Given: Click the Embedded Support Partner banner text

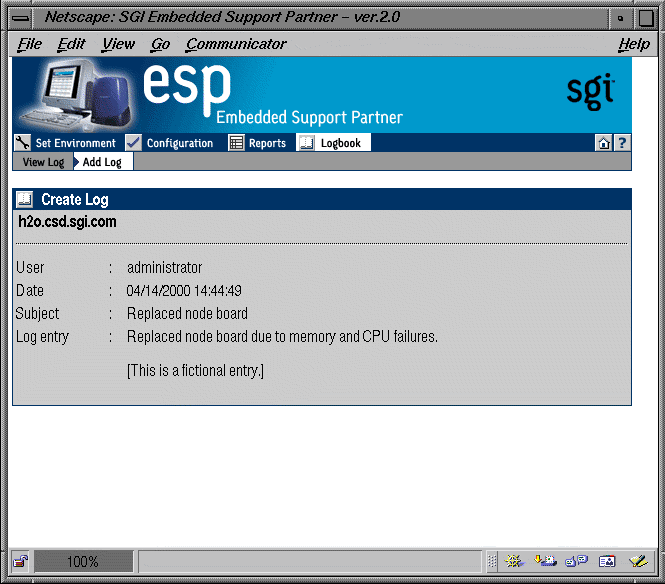Looking at the screenshot, I should pos(309,117).
